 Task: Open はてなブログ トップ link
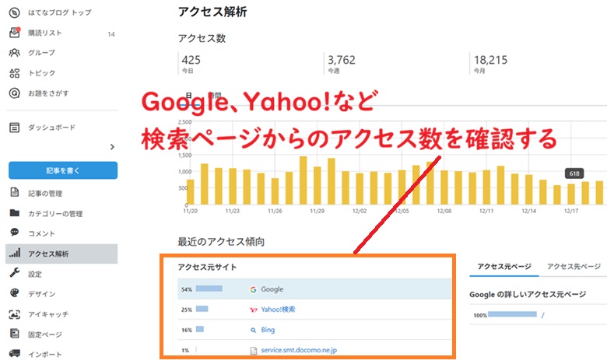pyautogui.click(x=60, y=12)
